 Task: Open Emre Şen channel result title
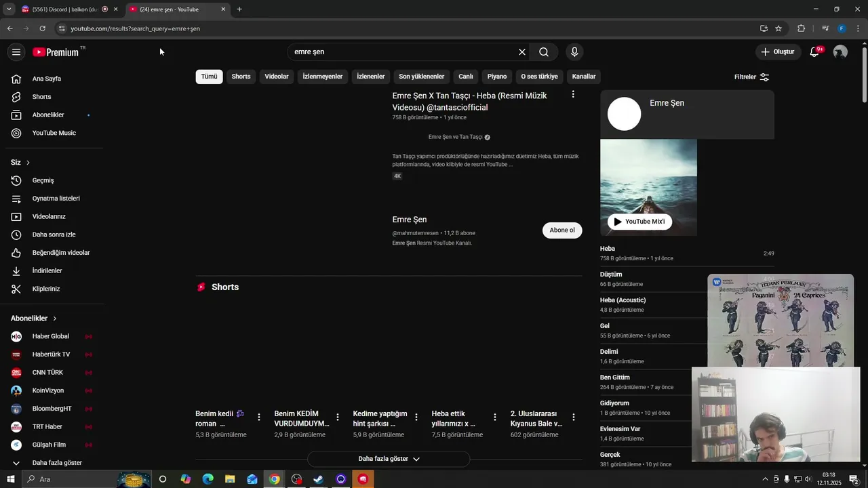tap(410, 220)
